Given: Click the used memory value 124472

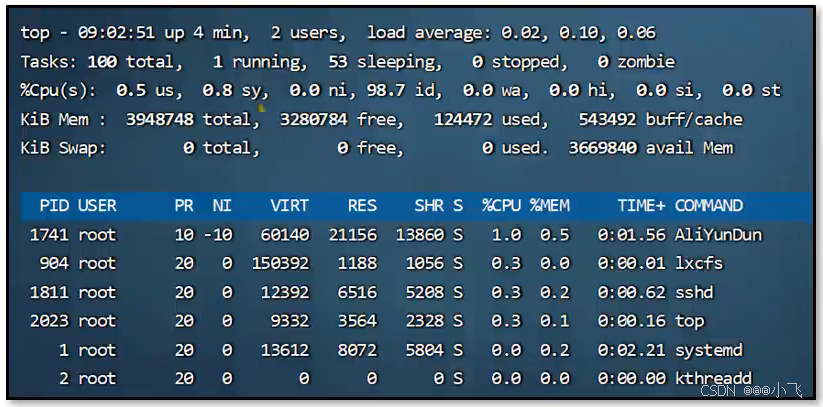Looking at the screenshot, I should click(463, 120).
